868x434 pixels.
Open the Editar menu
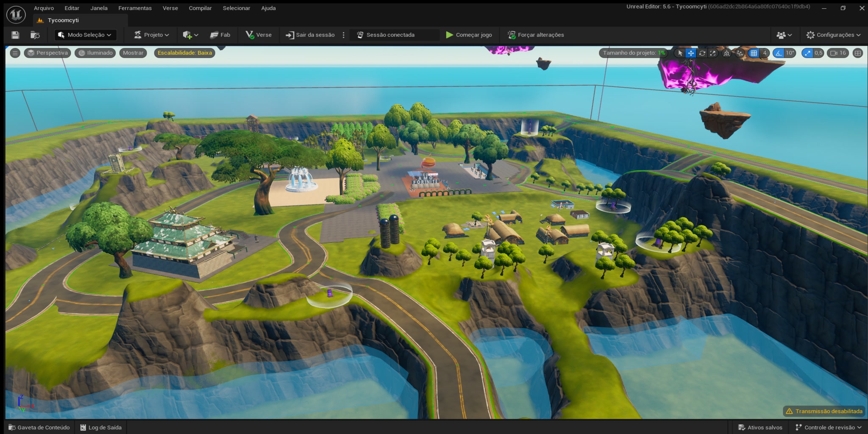pos(72,8)
